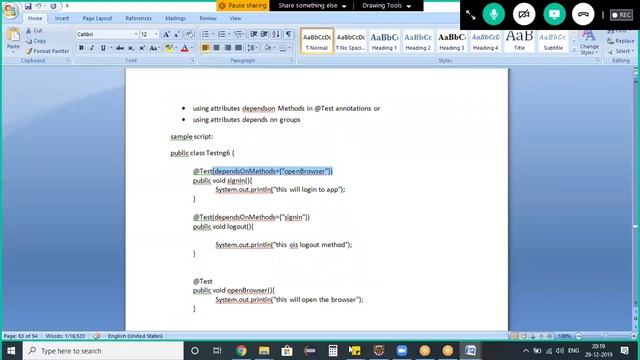Open the font size dropdown
This screenshot has height=360, width=640.
pos(156,34)
